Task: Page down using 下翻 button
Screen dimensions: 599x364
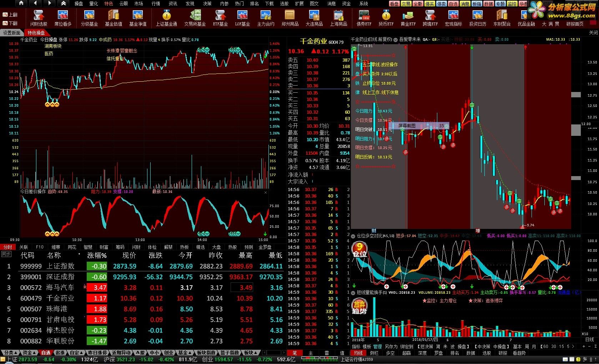Action: 10,23
